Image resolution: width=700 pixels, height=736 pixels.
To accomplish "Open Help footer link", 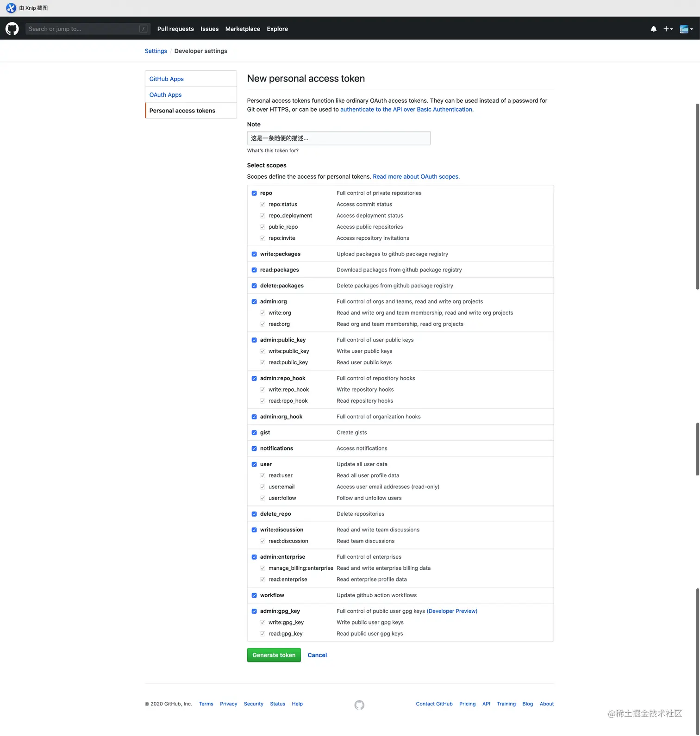I will [297, 704].
